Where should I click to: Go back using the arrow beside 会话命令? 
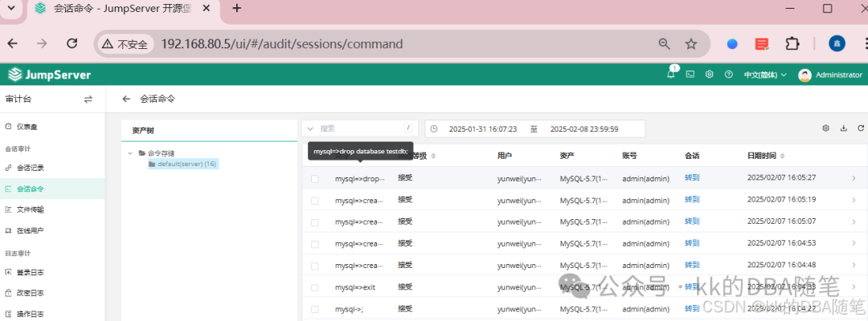tap(126, 99)
